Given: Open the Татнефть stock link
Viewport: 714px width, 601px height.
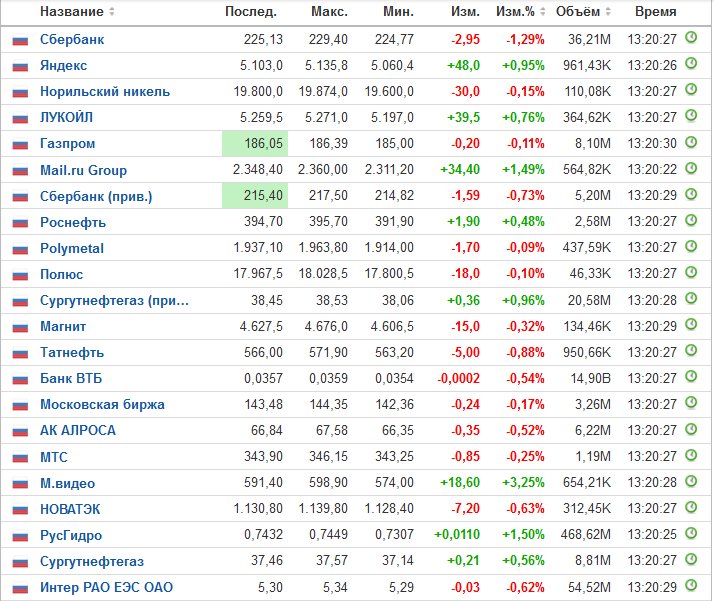Looking at the screenshot, I should [72, 352].
